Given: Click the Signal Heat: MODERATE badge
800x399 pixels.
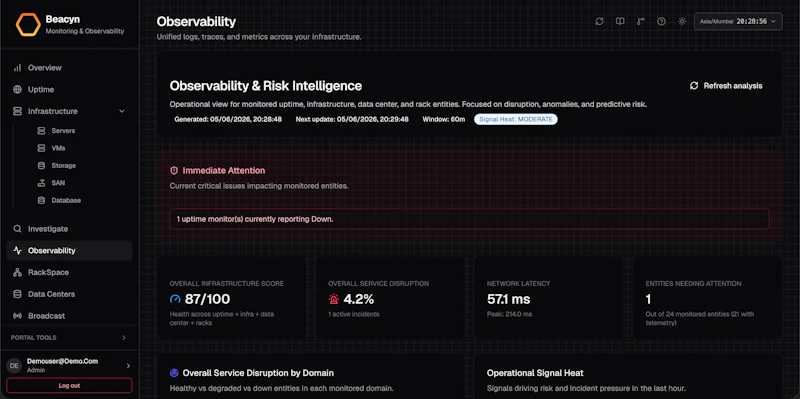Looking at the screenshot, I should pos(516,119).
